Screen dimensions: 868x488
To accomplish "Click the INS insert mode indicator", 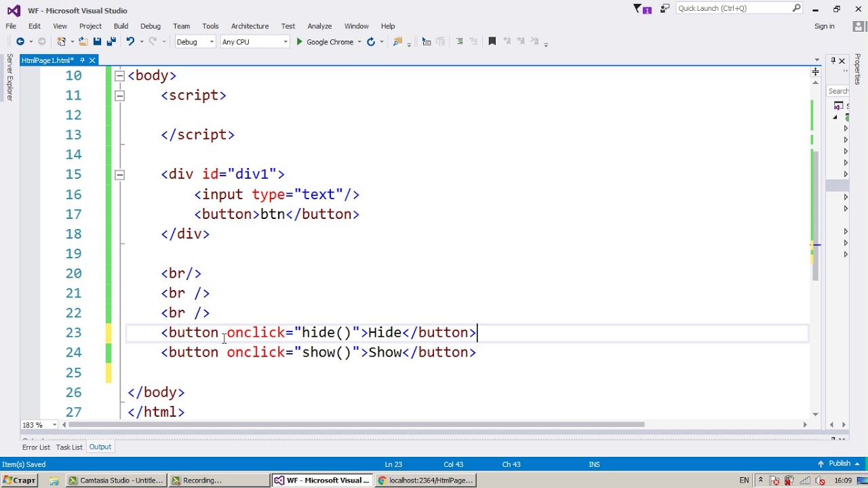I will [595, 464].
